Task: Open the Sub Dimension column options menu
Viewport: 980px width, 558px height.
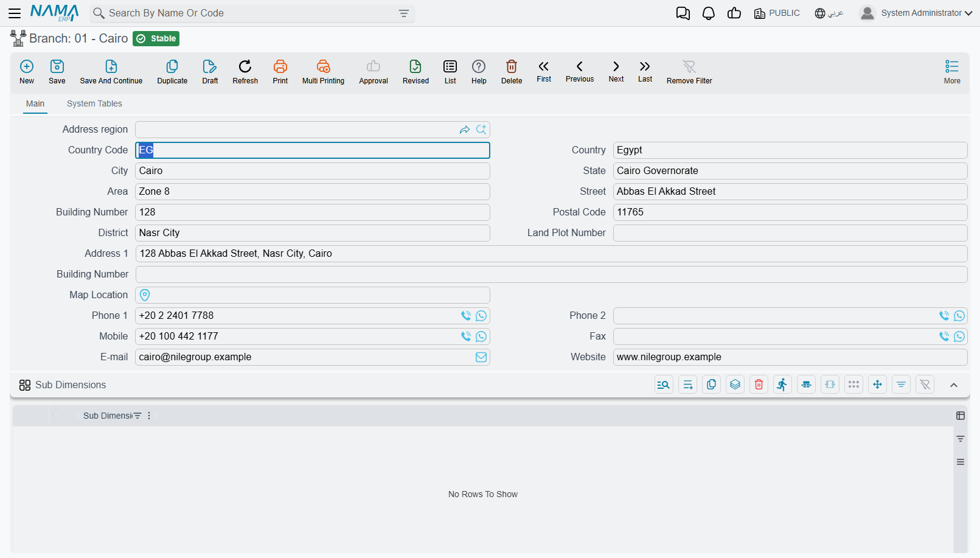Action: pyautogui.click(x=149, y=416)
